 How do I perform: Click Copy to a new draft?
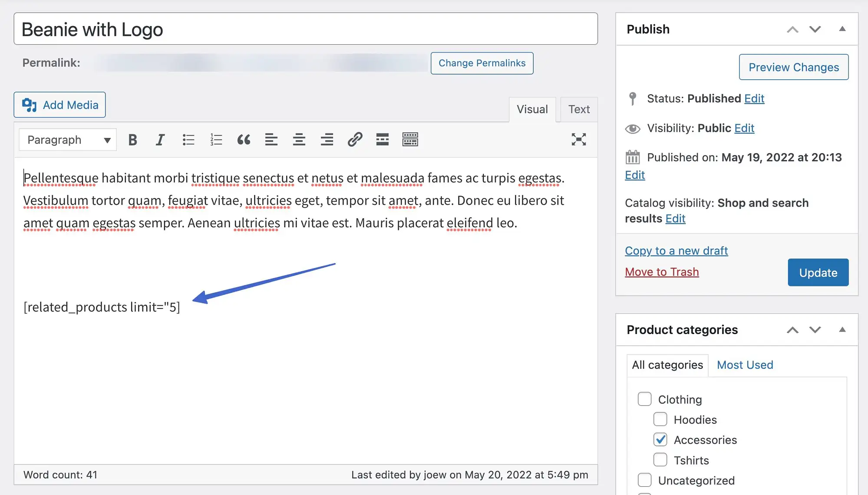point(676,250)
